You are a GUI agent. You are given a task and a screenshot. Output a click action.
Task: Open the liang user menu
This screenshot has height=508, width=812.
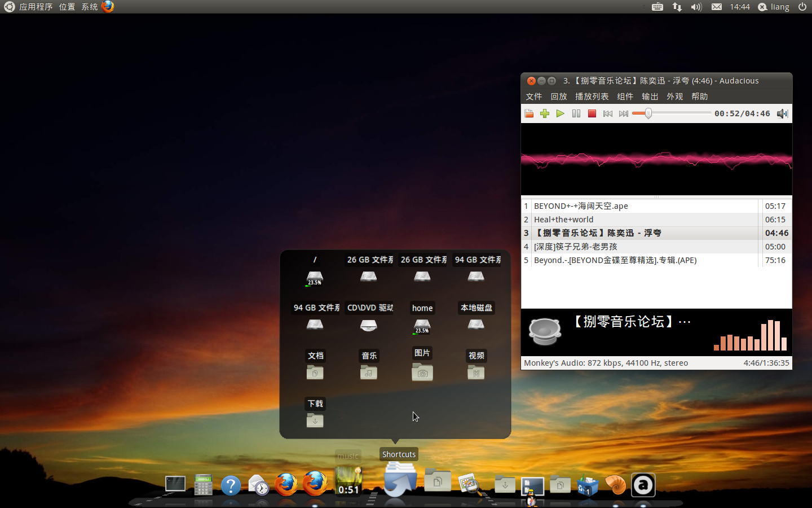(774, 7)
